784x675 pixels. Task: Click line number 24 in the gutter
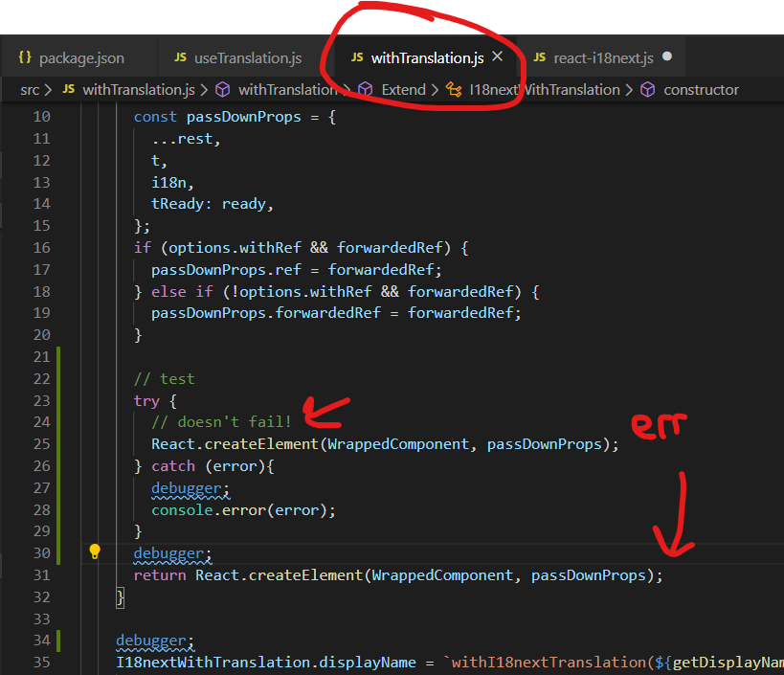point(40,421)
